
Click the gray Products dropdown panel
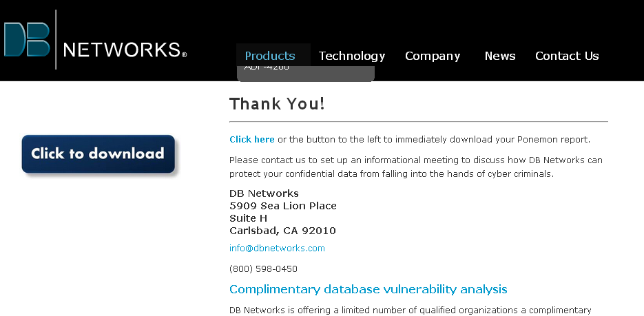(306, 74)
